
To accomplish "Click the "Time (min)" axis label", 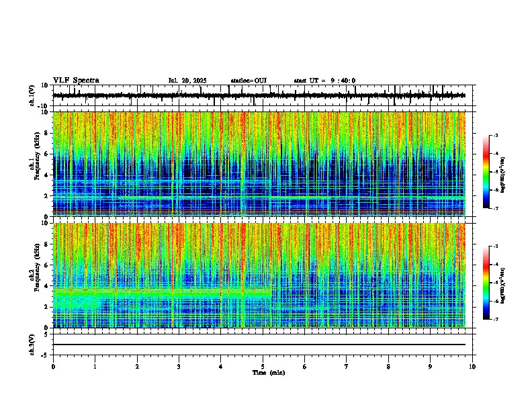I will click(x=269, y=373).
